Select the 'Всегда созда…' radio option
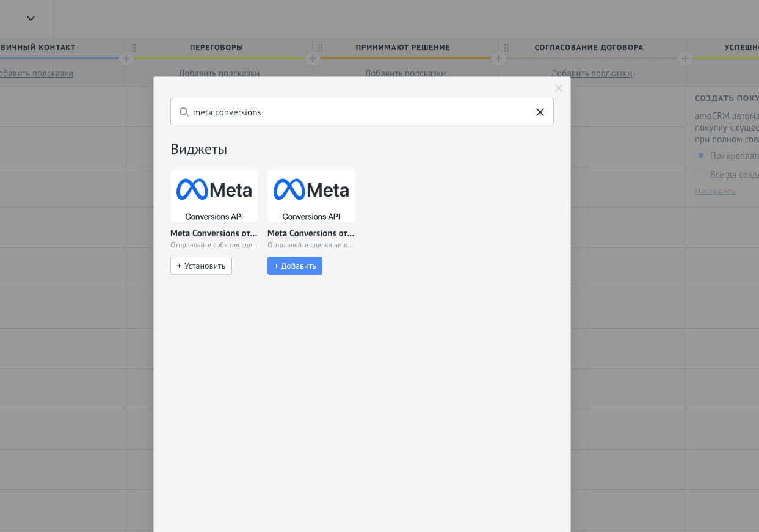 click(x=700, y=174)
